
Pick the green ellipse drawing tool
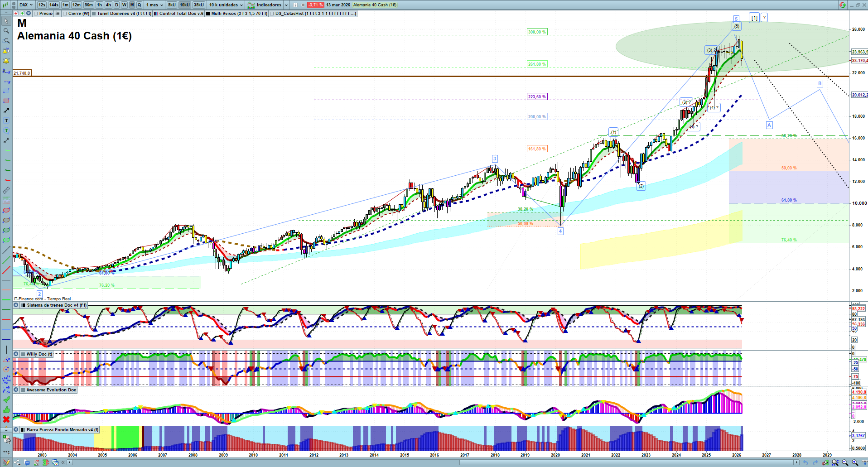point(6,230)
